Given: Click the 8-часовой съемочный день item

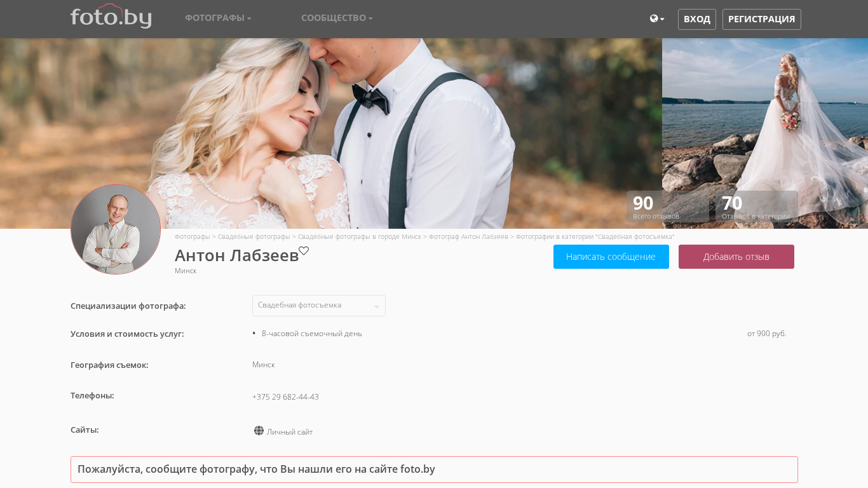Looking at the screenshot, I should [311, 334].
